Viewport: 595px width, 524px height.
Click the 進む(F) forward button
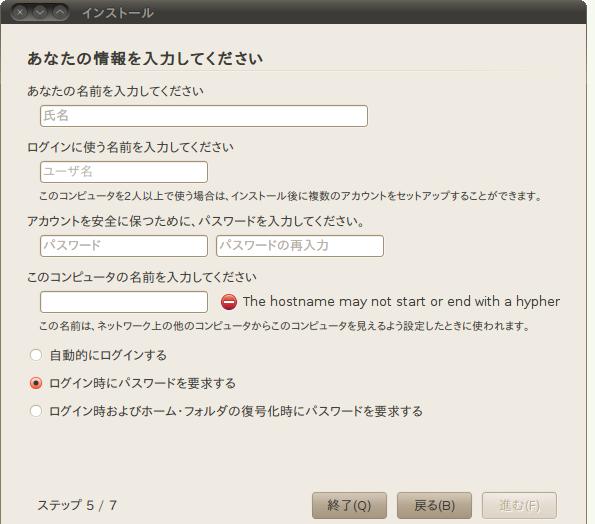pyautogui.click(x=519, y=505)
